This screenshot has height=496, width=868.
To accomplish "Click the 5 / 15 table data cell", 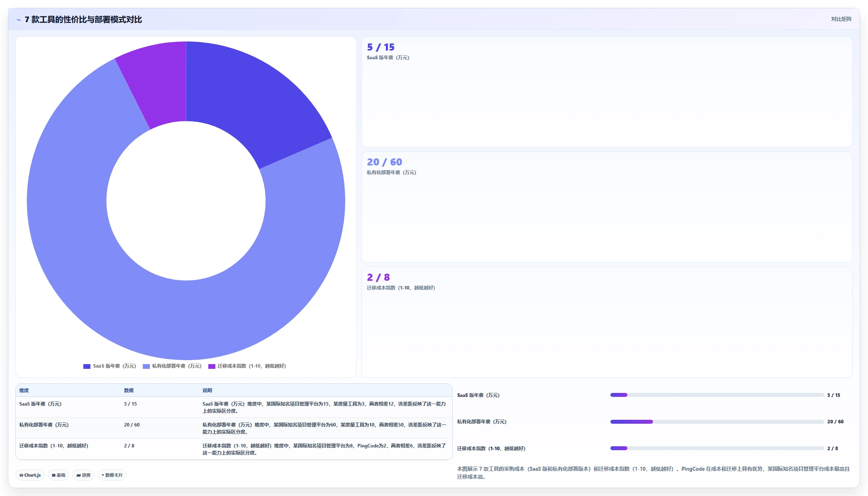I will click(x=130, y=404).
